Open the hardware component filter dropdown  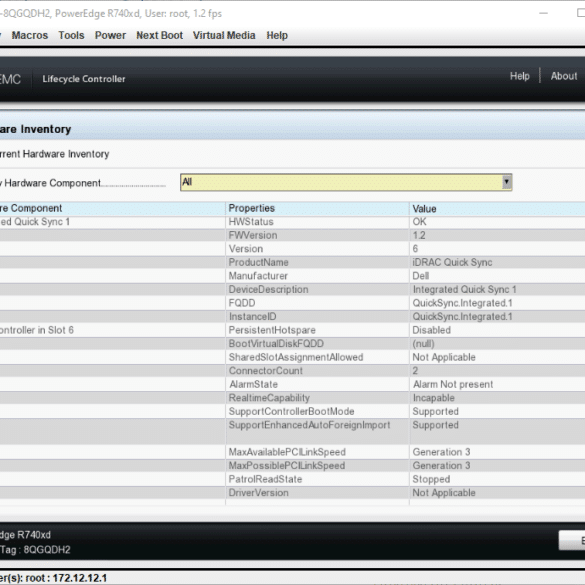[x=346, y=182]
